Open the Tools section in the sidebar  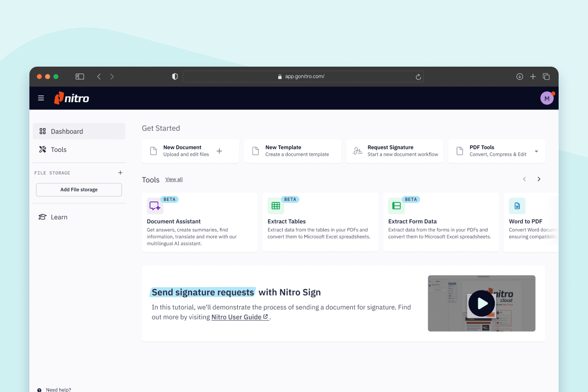click(x=59, y=149)
